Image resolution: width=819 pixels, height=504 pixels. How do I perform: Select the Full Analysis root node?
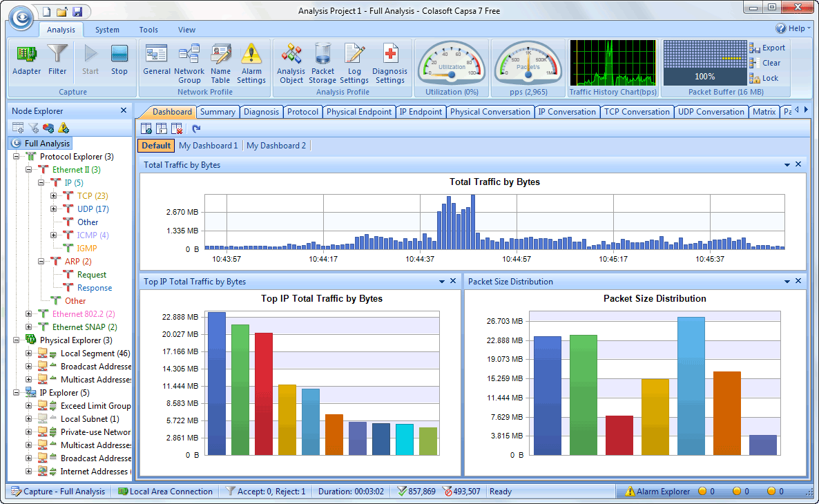41,143
